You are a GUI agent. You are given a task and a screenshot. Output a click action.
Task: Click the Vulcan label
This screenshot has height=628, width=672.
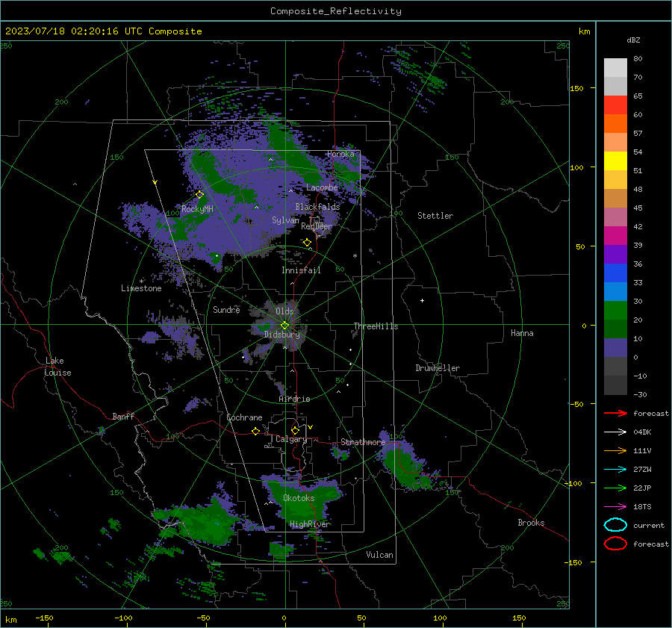click(x=379, y=555)
